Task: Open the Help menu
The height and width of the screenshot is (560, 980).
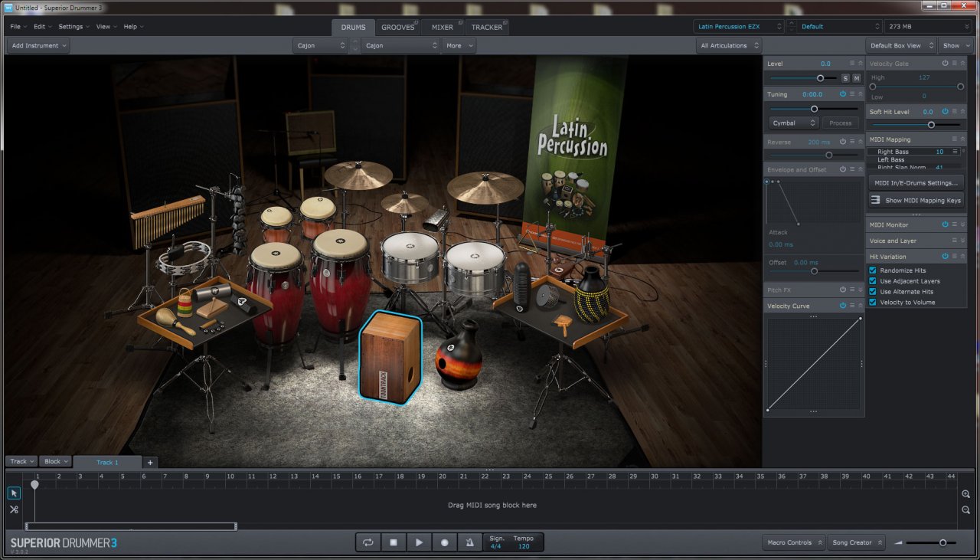Action: [133, 26]
